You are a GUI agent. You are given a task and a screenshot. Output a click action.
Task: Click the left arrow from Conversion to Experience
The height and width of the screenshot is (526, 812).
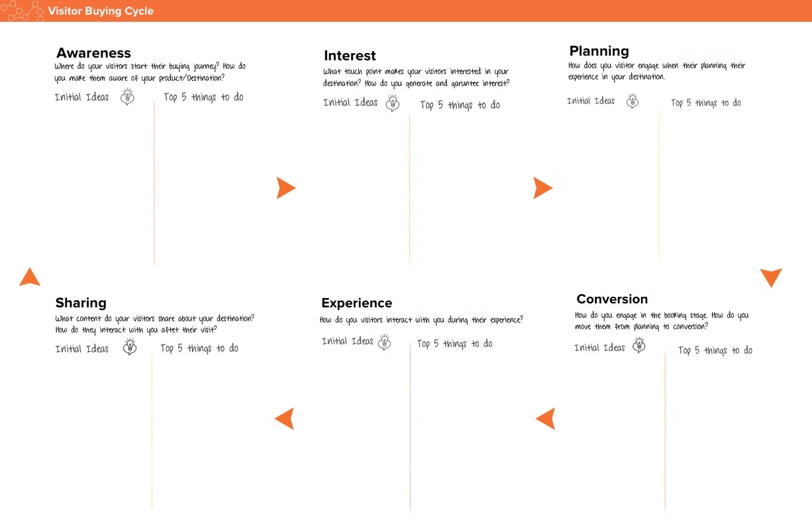point(546,419)
